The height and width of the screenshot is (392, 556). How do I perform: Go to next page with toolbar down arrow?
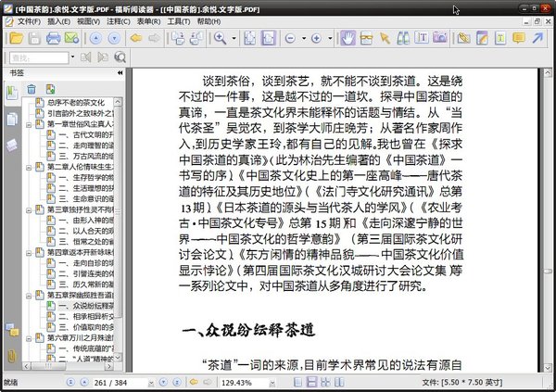pos(114,38)
